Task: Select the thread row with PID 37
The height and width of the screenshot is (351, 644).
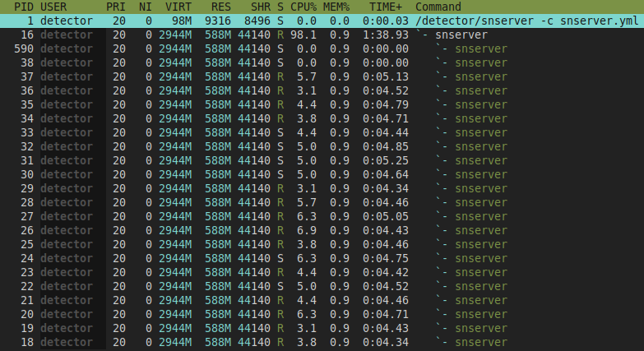Action: [x=322, y=76]
